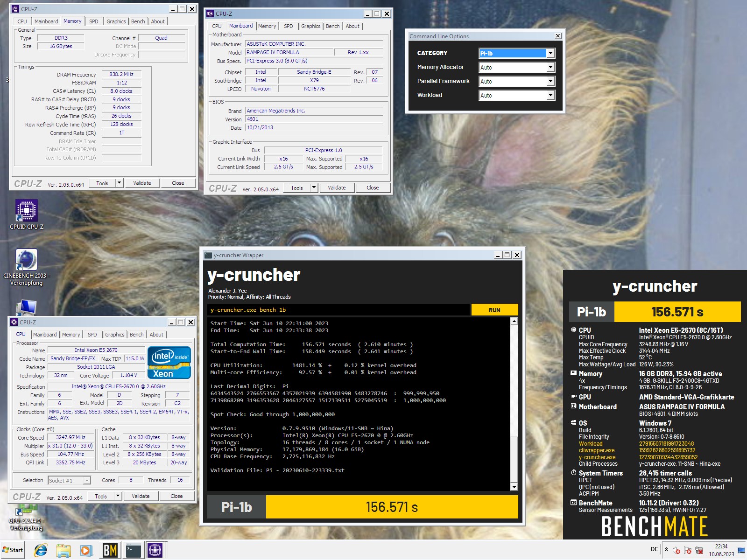
Task: Expand Tools dropdown arrow in CPU-Z Mainboard window
Action: pos(314,188)
